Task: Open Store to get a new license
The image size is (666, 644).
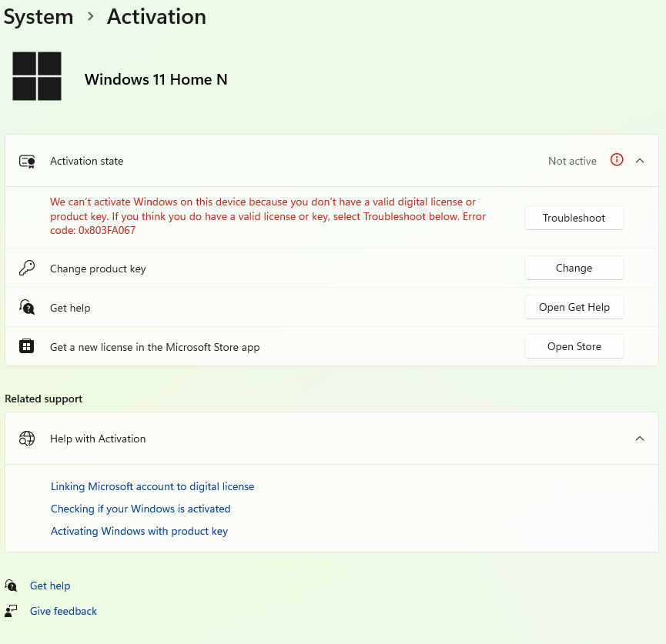Action: click(574, 346)
